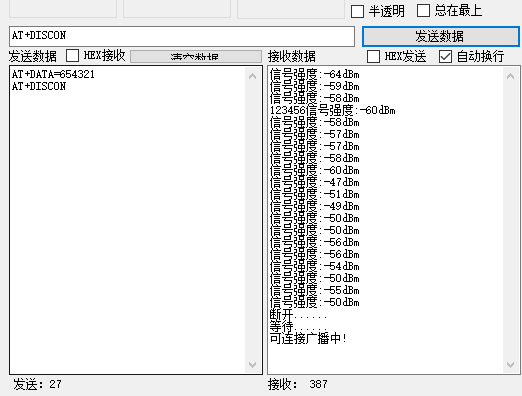Uncheck the 自动换行 auto-wrap checkbox
The height and width of the screenshot is (396, 522).
(x=445, y=56)
